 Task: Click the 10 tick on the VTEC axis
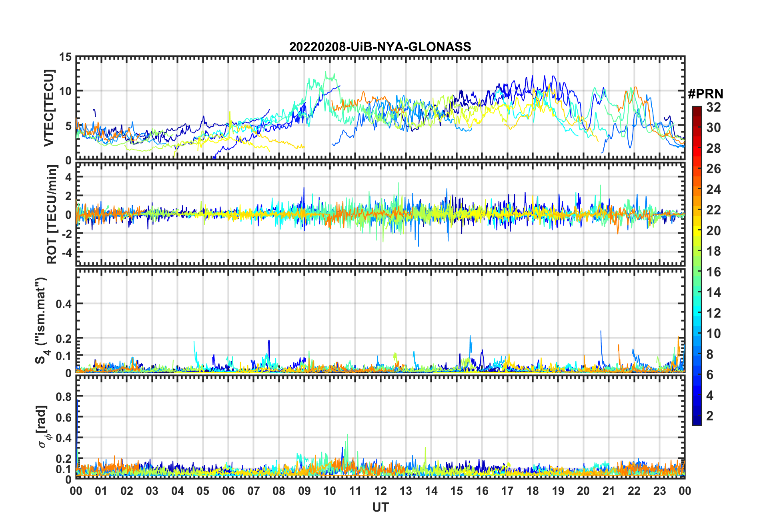(66, 91)
